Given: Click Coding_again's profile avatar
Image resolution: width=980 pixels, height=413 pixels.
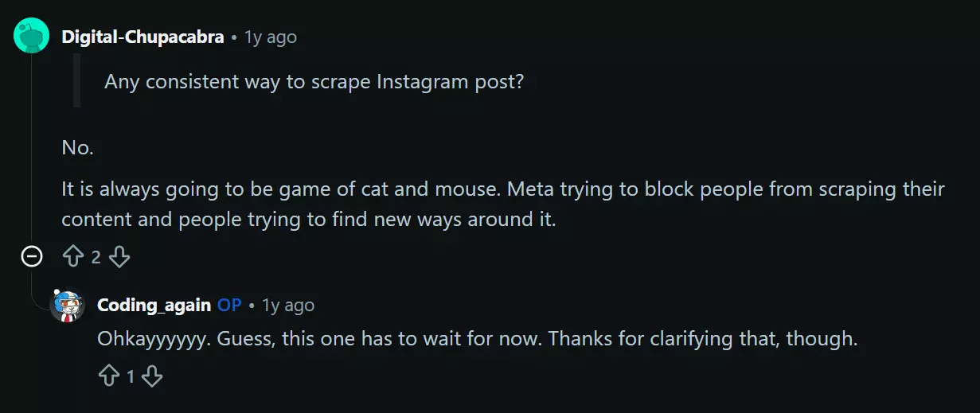Looking at the screenshot, I should (67, 306).
